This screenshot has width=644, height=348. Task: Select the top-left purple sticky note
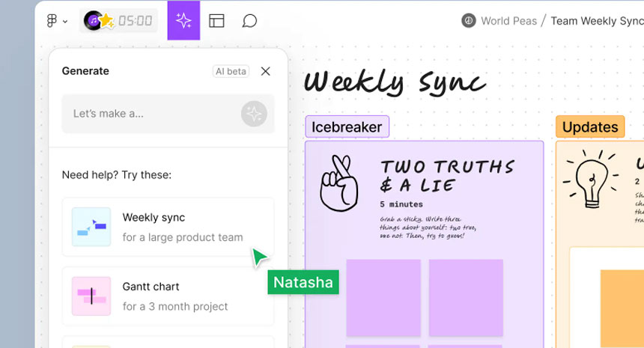(x=383, y=297)
